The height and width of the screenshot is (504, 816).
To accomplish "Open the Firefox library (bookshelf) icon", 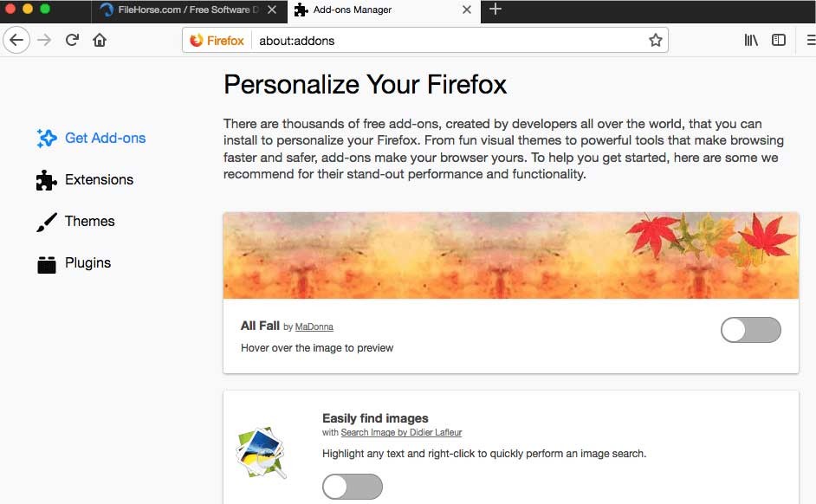I will point(750,40).
